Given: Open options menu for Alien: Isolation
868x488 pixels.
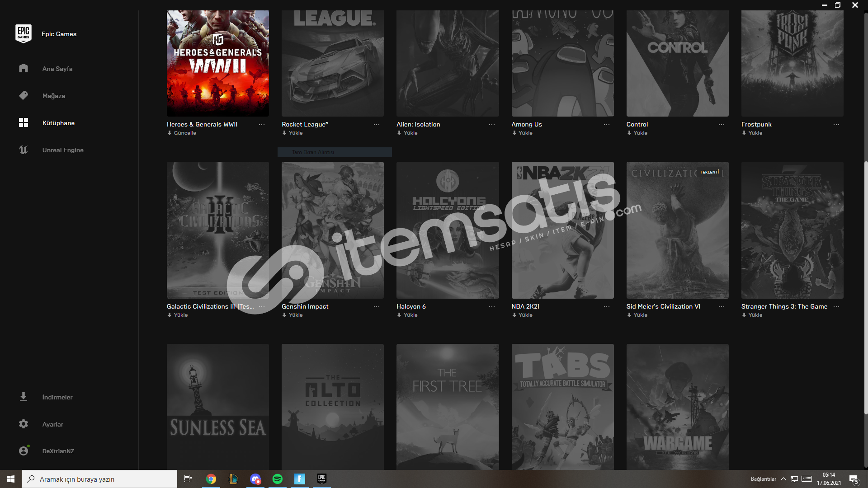Looking at the screenshot, I should pos(492,125).
